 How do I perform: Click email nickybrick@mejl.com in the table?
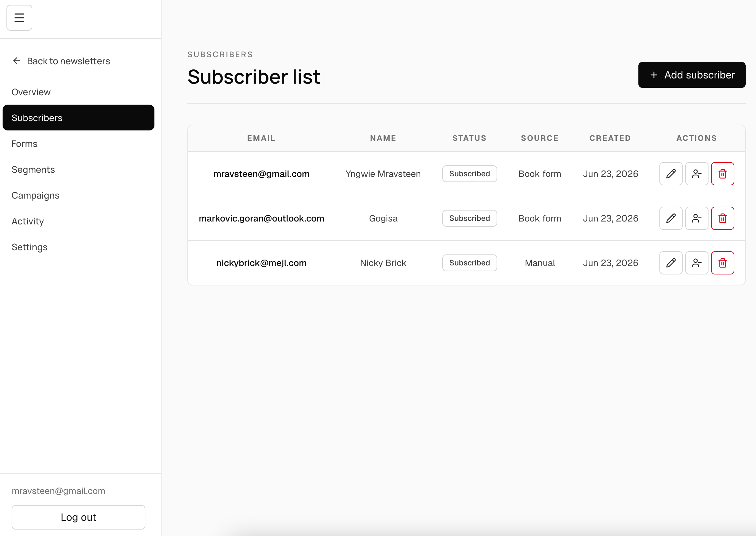[x=261, y=263]
